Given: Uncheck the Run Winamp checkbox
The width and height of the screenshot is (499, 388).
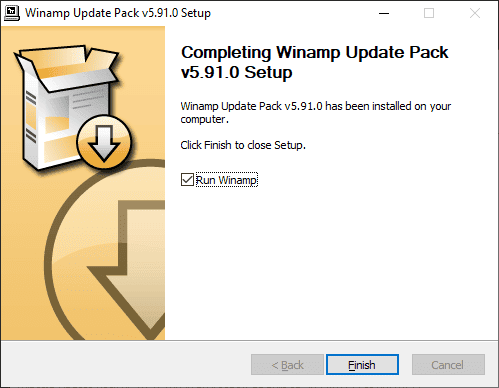Looking at the screenshot, I should tap(187, 180).
